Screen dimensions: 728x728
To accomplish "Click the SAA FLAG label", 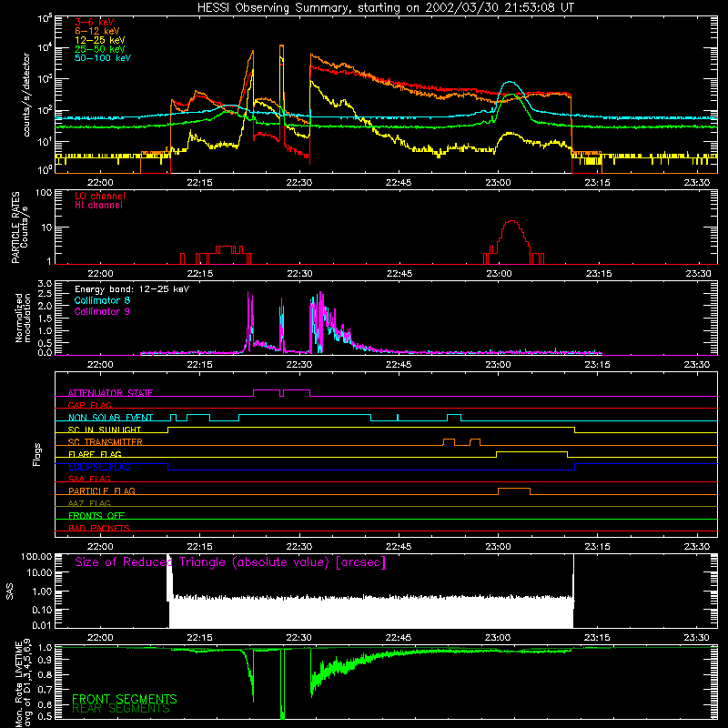I will coord(89,479).
